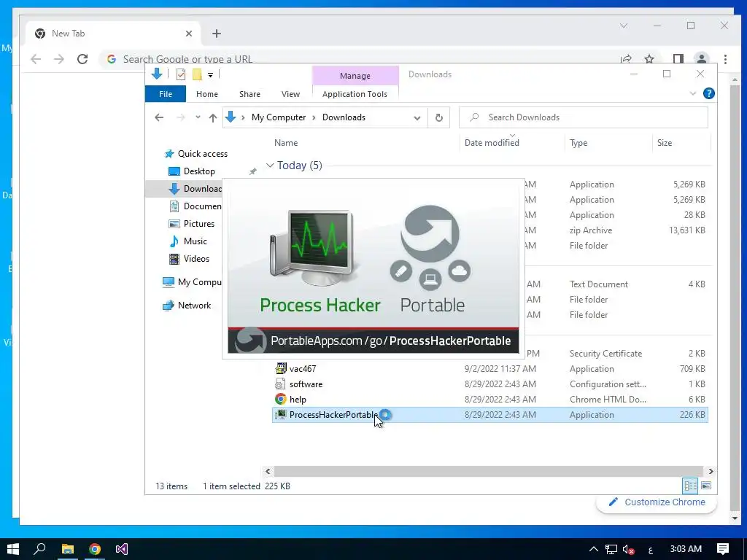Click the Manage contextual tab
The height and width of the screenshot is (560, 747).
355,76
